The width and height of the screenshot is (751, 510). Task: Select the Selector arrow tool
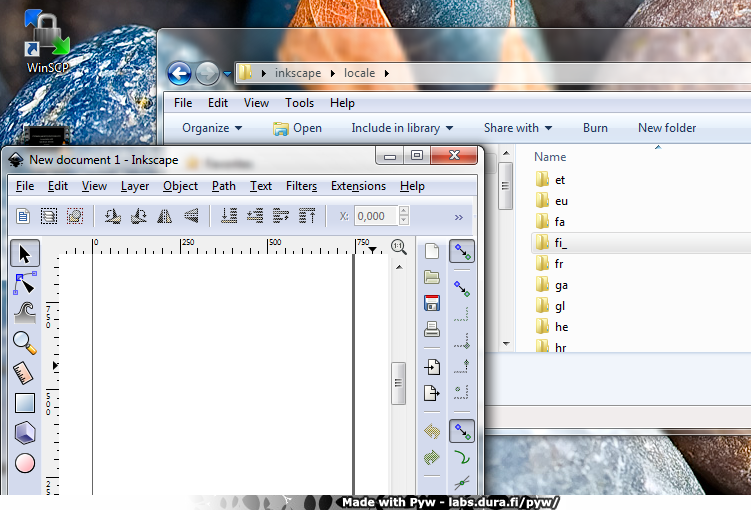(x=25, y=254)
